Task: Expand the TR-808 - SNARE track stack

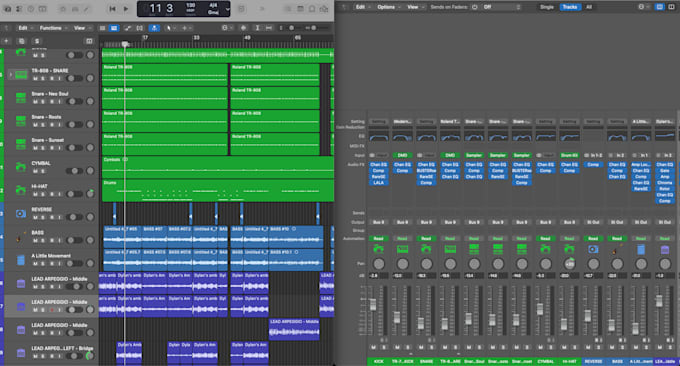Action: point(10,75)
